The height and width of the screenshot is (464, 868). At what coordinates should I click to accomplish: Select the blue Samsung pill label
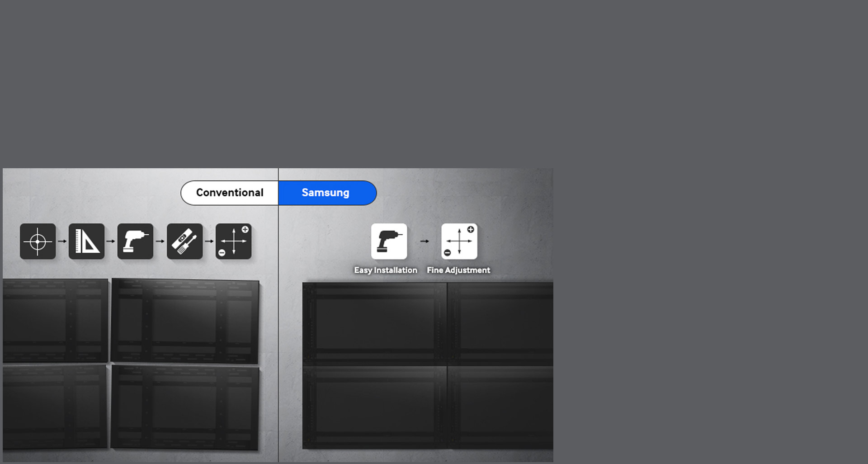(x=327, y=193)
